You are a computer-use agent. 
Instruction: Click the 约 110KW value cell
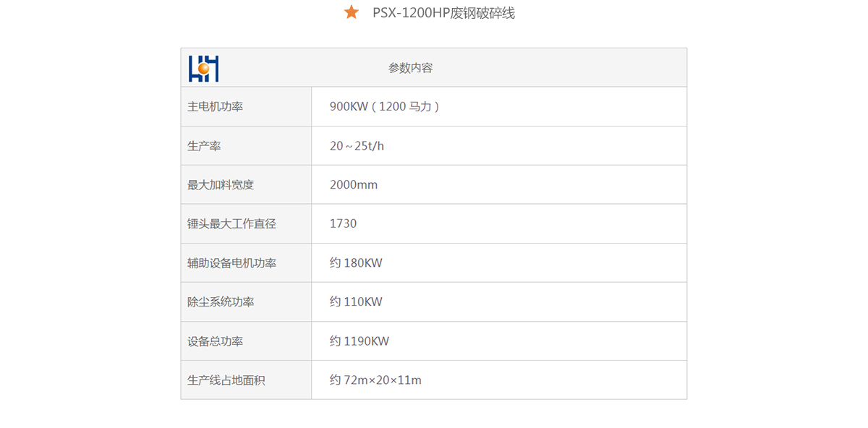356,302
